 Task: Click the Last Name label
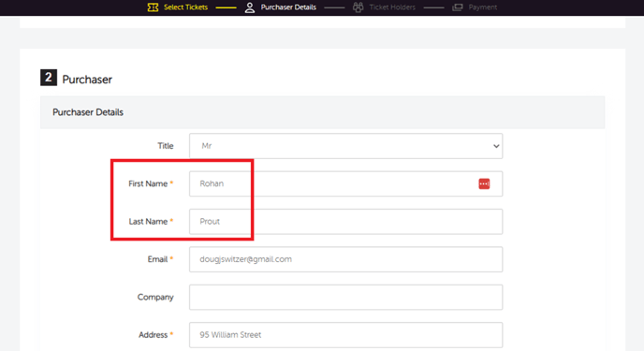[148, 221]
